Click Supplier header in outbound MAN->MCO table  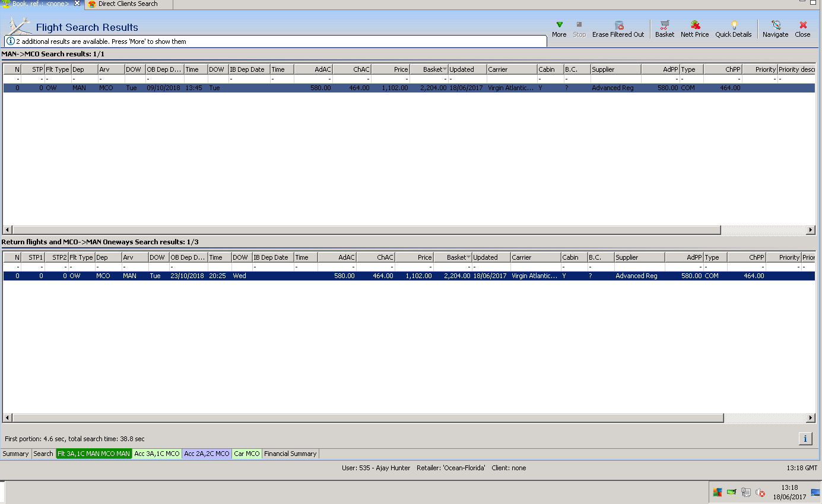(615, 69)
